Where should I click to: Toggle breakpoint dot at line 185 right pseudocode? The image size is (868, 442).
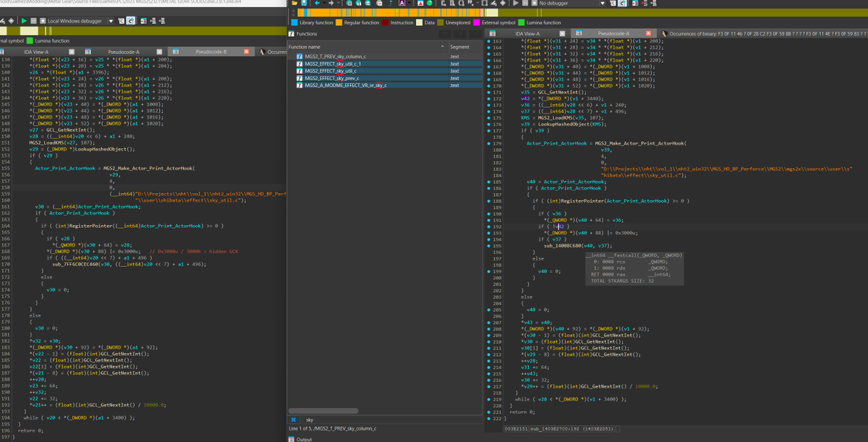[x=490, y=182]
